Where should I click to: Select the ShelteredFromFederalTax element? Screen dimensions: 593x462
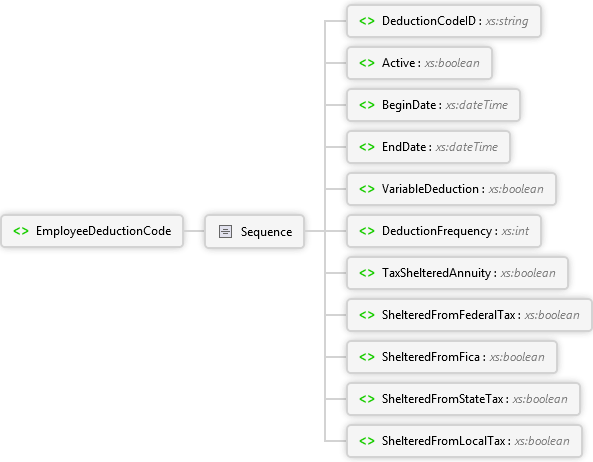point(469,315)
